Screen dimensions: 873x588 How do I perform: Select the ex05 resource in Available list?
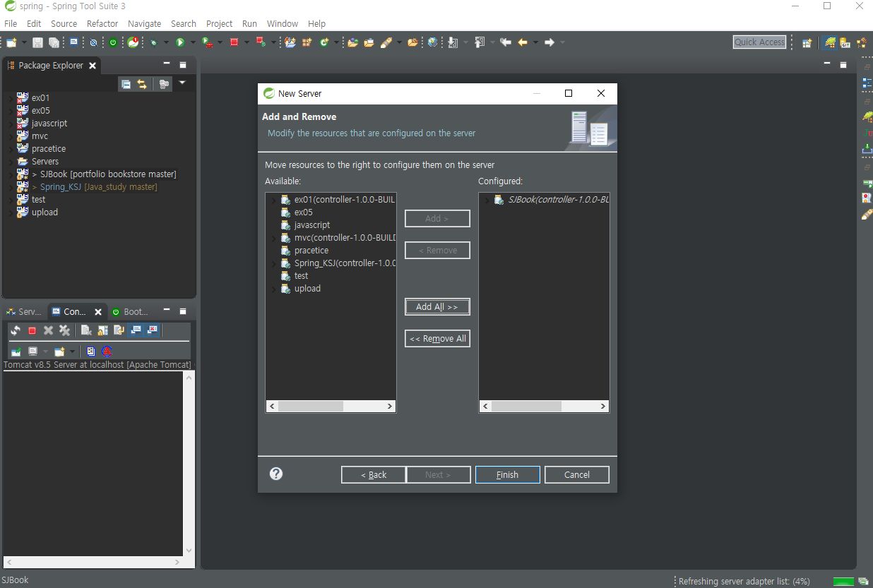303,212
